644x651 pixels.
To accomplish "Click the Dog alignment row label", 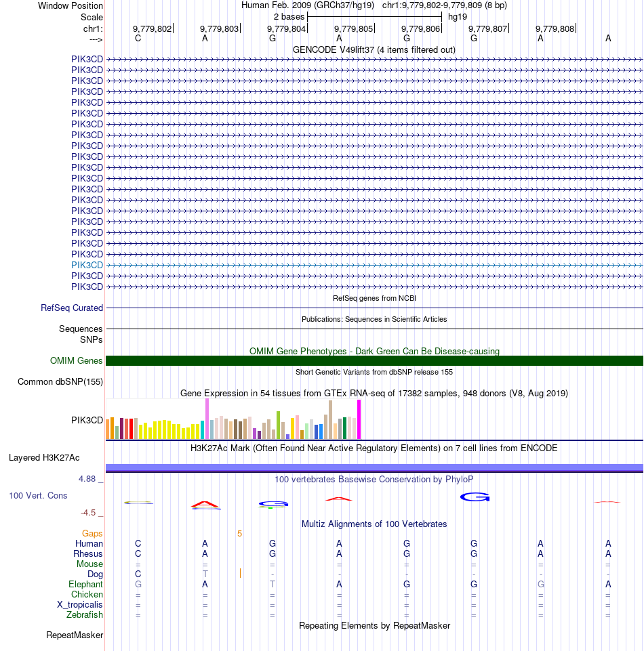I will click(x=95, y=574).
